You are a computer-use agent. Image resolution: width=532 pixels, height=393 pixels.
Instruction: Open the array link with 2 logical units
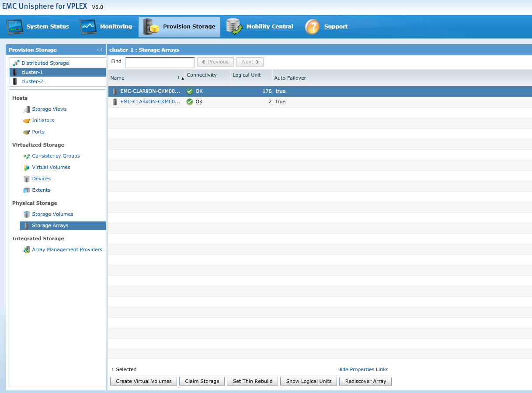150,102
